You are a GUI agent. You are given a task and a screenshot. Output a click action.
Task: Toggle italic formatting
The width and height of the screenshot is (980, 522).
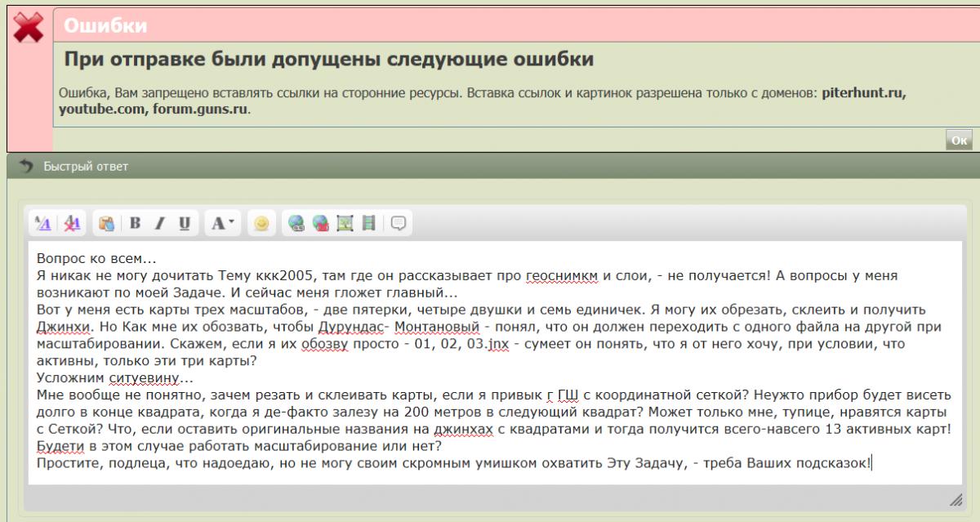[160, 224]
